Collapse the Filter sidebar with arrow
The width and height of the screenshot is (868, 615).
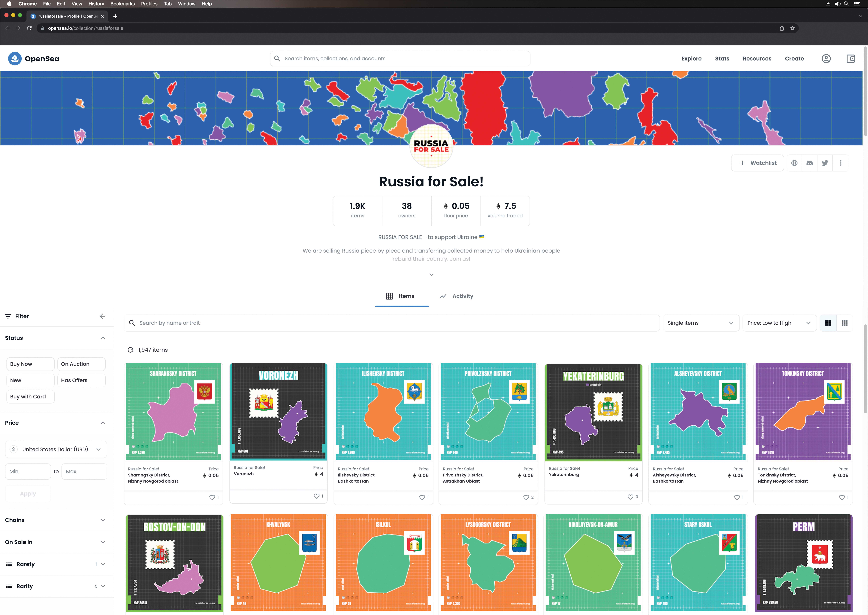coord(103,316)
